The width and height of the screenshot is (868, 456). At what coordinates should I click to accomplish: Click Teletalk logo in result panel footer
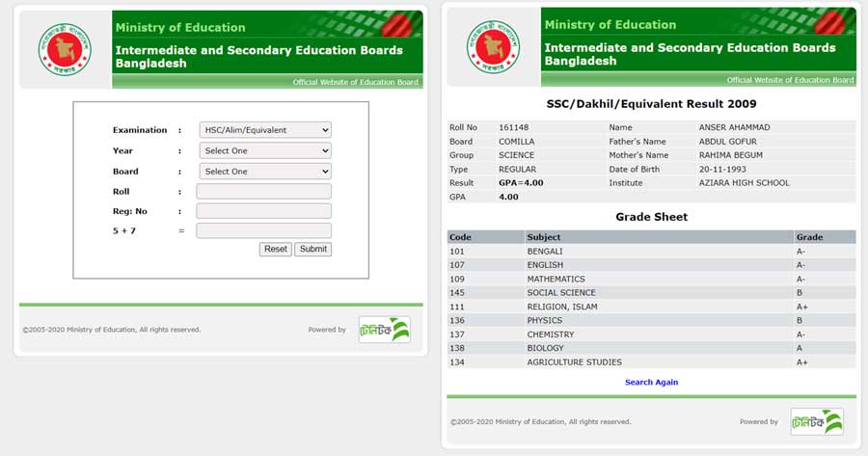point(817,421)
